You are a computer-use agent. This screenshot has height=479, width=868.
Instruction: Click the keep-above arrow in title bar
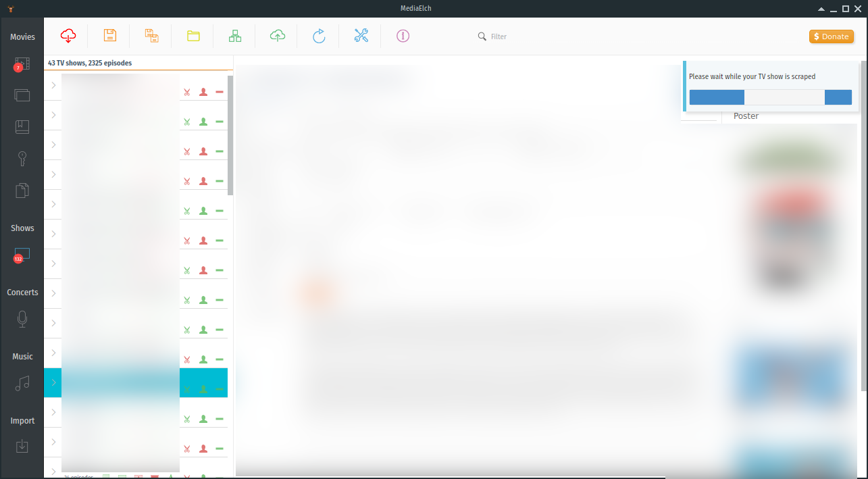tap(821, 8)
